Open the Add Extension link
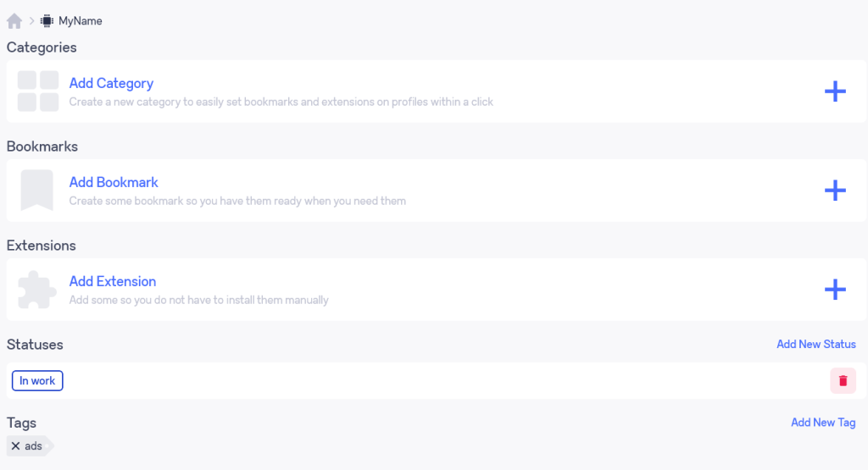 pos(113,281)
